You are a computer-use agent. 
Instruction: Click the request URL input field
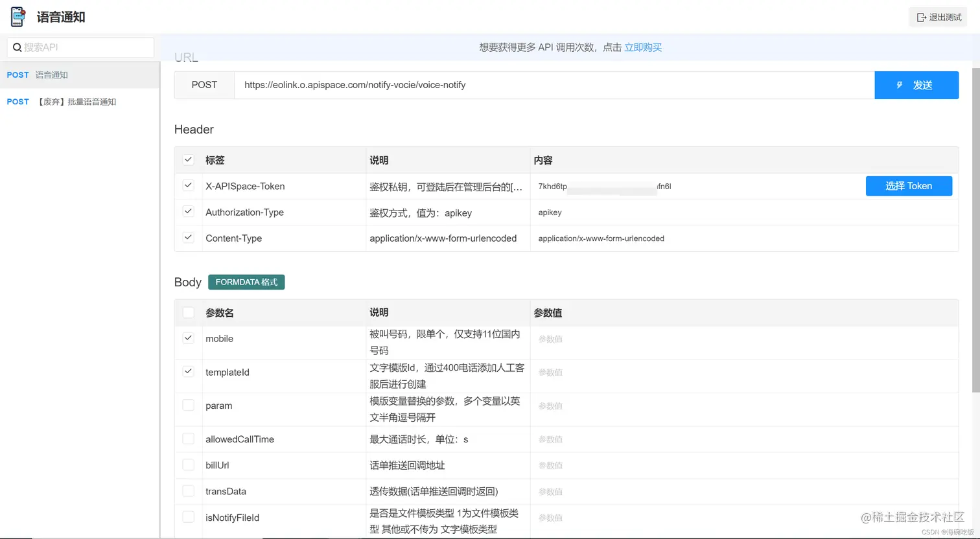554,85
